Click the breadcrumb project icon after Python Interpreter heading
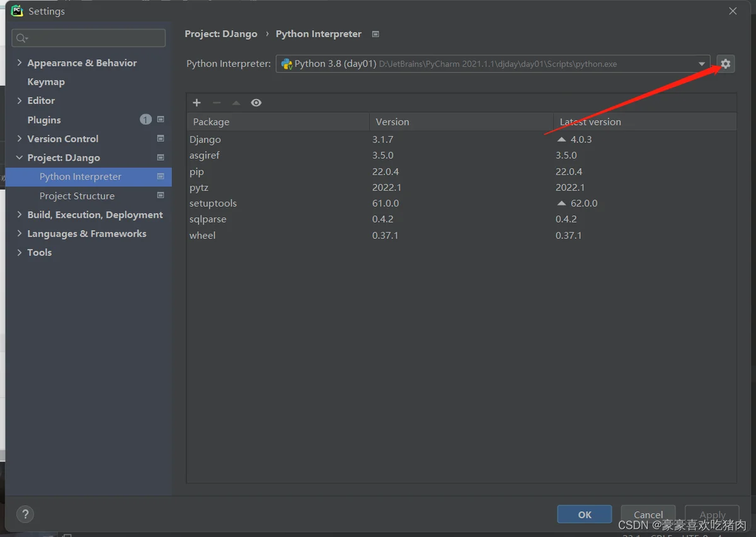 click(375, 34)
